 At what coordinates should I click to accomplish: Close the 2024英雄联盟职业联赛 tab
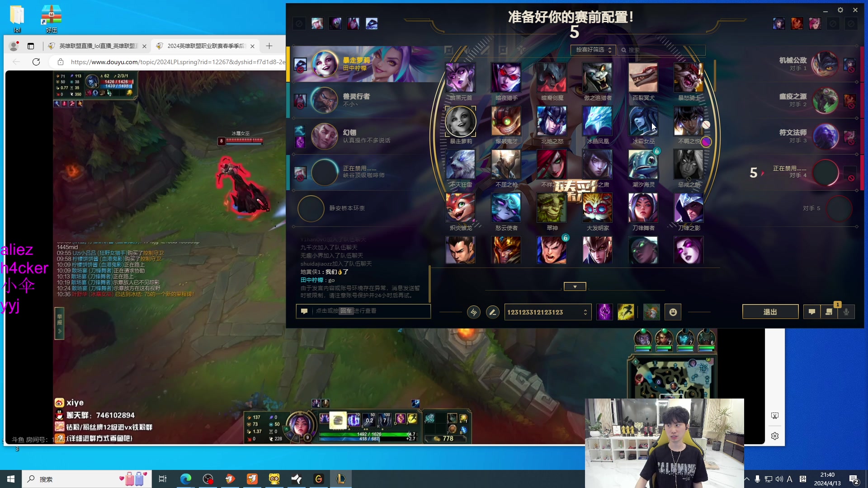click(252, 46)
